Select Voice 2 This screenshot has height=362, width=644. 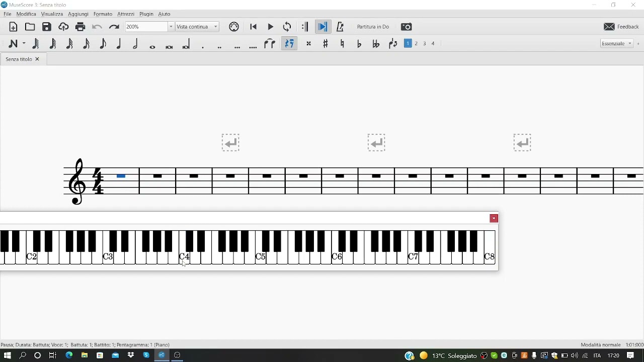click(417, 44)
